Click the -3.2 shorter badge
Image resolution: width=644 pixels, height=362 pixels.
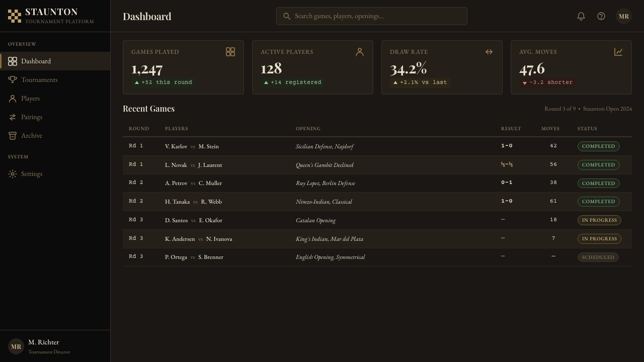click(547, 82)
